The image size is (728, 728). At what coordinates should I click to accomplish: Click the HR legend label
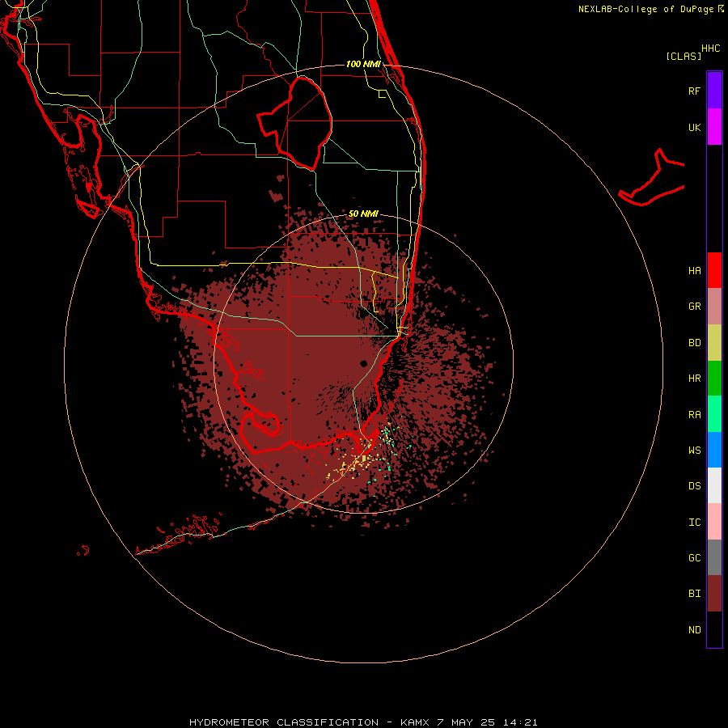694,379
